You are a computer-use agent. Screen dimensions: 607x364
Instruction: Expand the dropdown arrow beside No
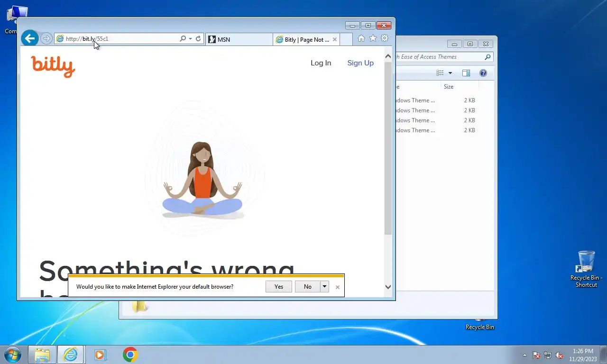coord(324,287)
